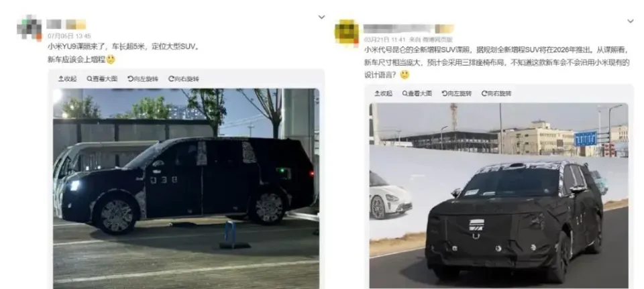Click the left post's blurred username

(66, 24)
